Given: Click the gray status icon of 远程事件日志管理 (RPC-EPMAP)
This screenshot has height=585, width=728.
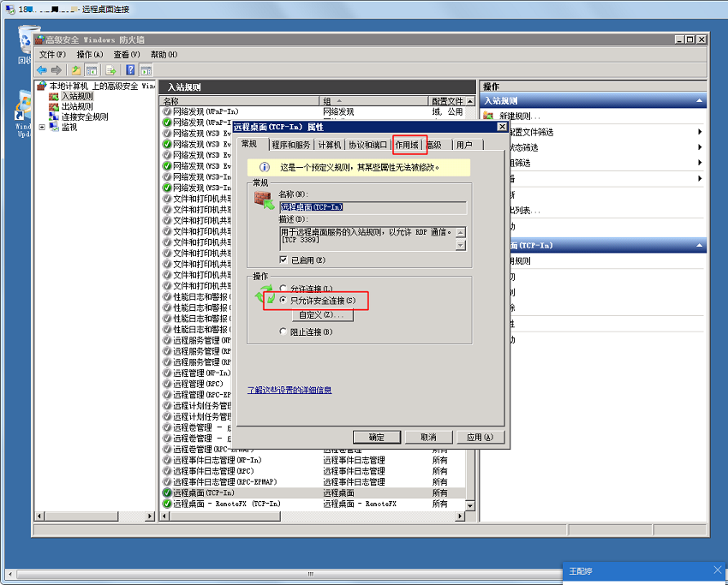Looking at the screenshot, I should pos(167,482).
